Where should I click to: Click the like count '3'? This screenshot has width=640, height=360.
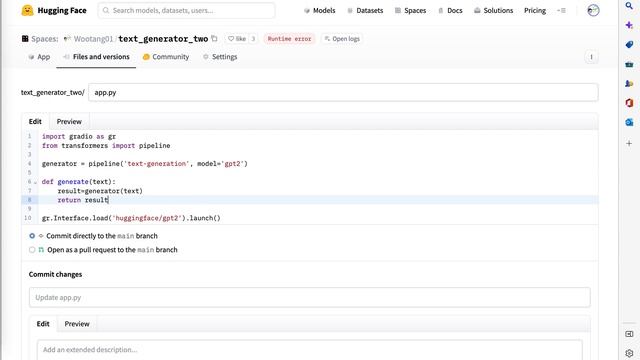click(x=253, y=39)
